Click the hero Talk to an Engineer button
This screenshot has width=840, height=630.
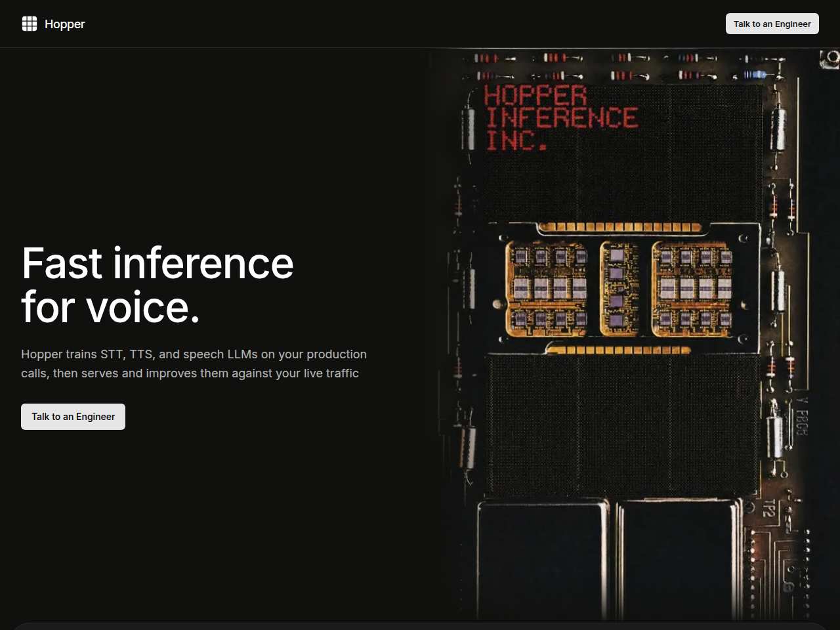[x=73, y=417]
